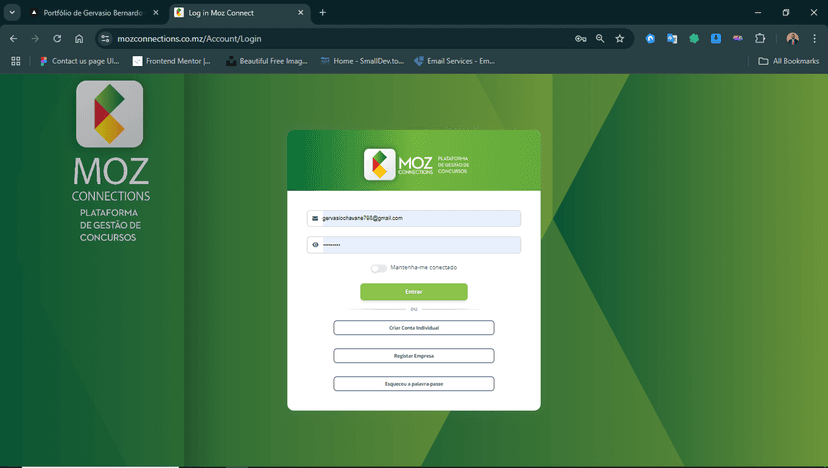Viewport: 828px width, 468px height.
Task: Select the Log in Moz Connect tab
Action: 240,13
